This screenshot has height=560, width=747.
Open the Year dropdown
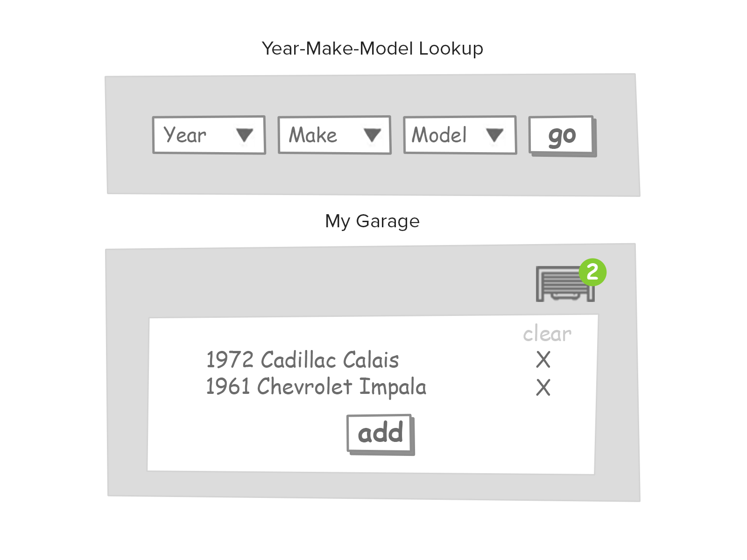pos(208,135)
